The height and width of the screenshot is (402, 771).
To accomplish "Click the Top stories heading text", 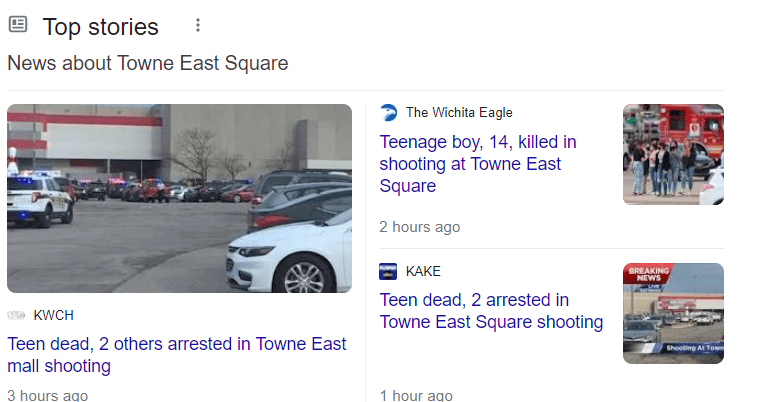I will point(100,27).
